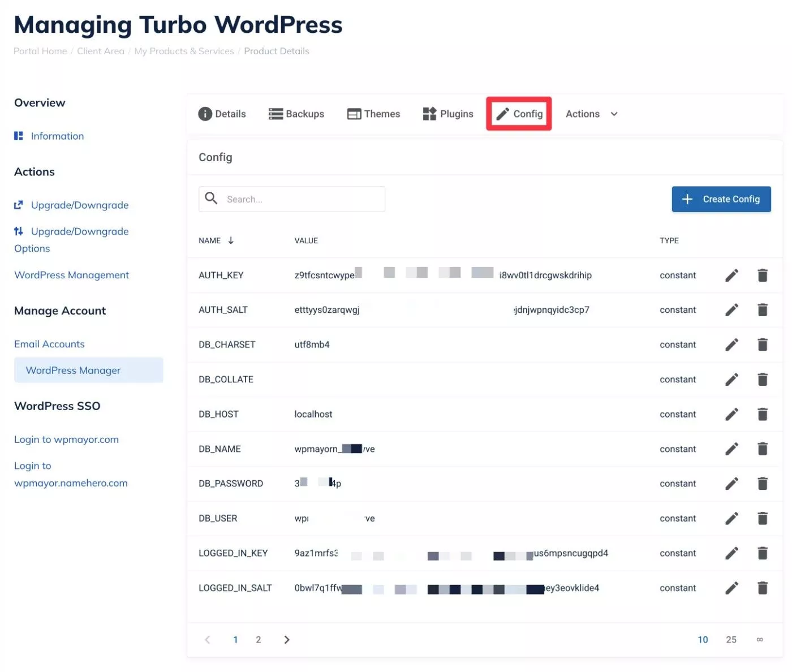Edit the DB_USER constant
Image resolution: width=792 pixels, height=672 pixels.
[x=731, y=518]
